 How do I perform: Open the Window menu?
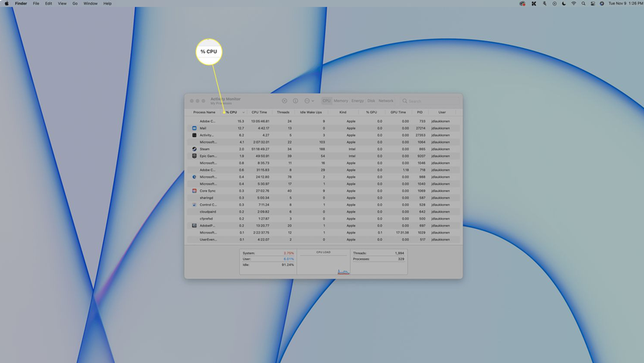point(90,3)
